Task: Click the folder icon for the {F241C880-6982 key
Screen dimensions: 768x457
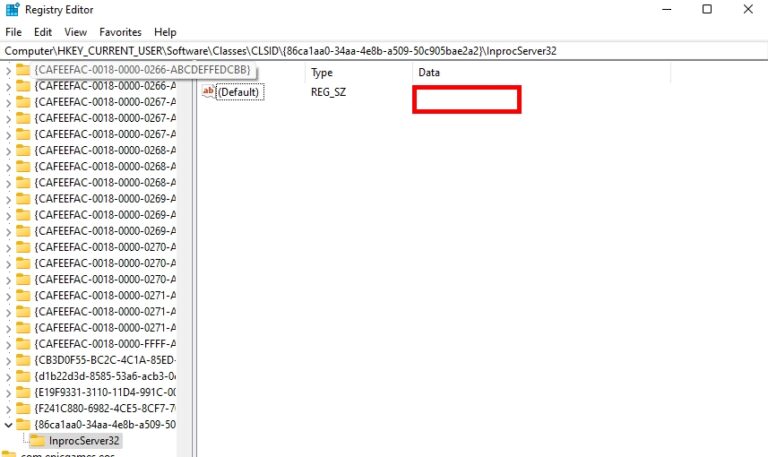Action: pos(24,408)
